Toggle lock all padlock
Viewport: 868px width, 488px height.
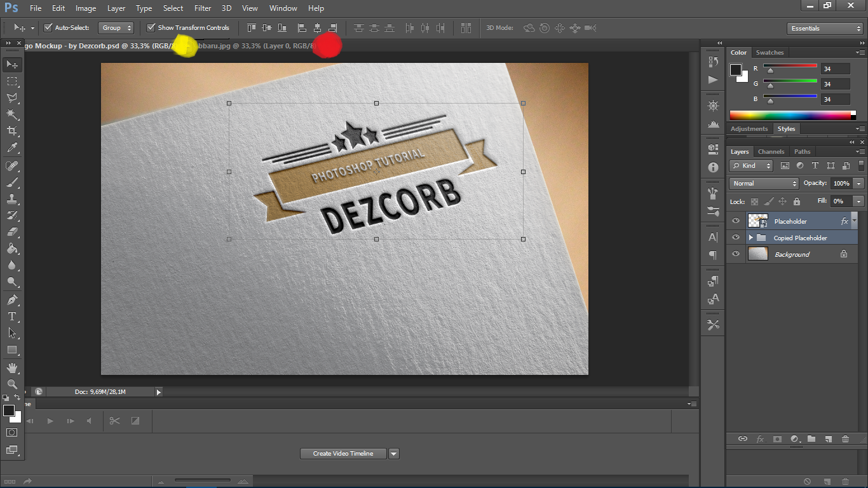point(796,201)
